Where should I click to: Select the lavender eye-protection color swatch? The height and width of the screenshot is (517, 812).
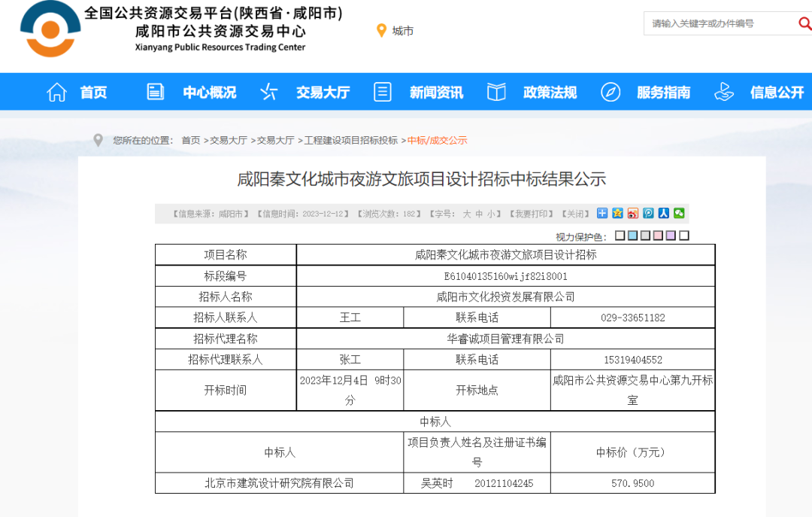coord(671,236)
